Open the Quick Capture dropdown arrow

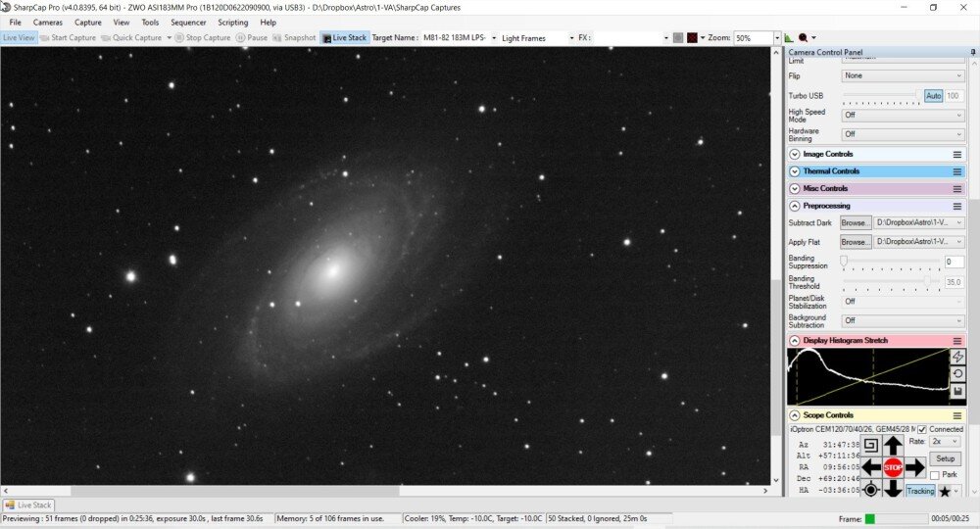pos(169,37)
